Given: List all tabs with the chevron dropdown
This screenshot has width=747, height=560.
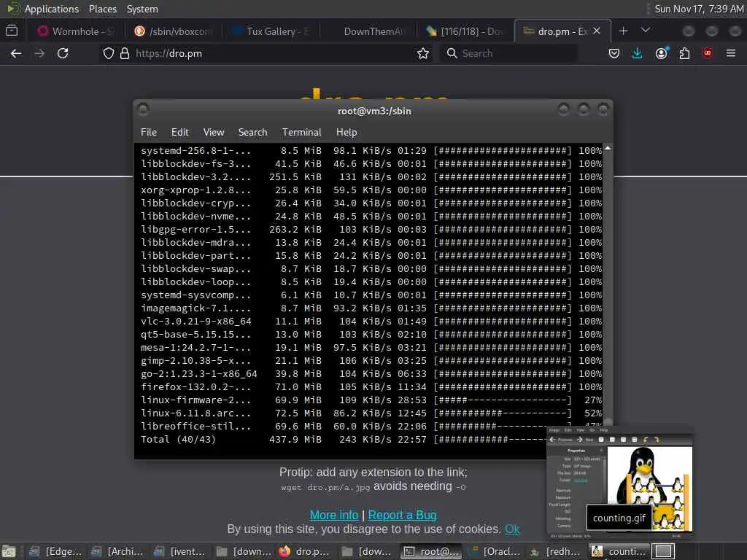Looking at the screenshot, I should pyautogui.click(x=646, y=31).
